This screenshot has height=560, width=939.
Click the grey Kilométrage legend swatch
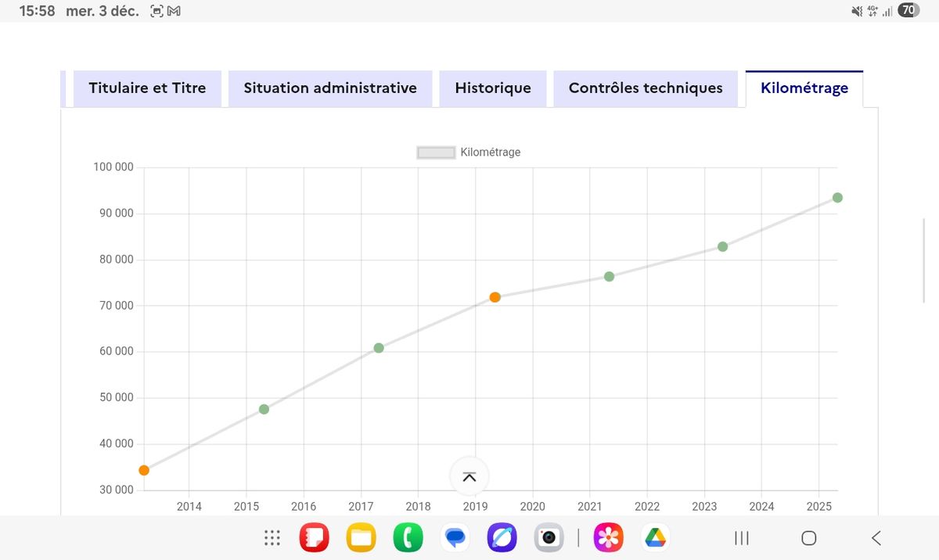pyautogui.click(x=436, y=153)
